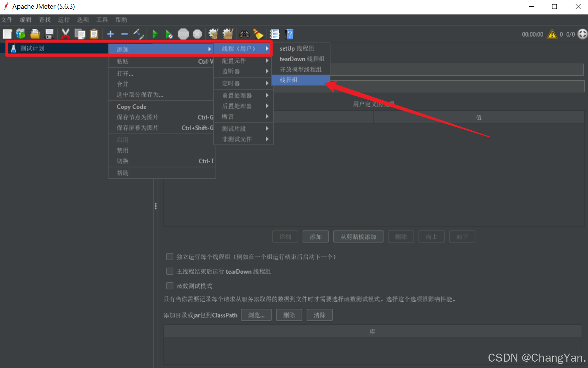Toggle functional test mode checkbox
This screenshot has width=588, height=368.
tap(170, 286)
